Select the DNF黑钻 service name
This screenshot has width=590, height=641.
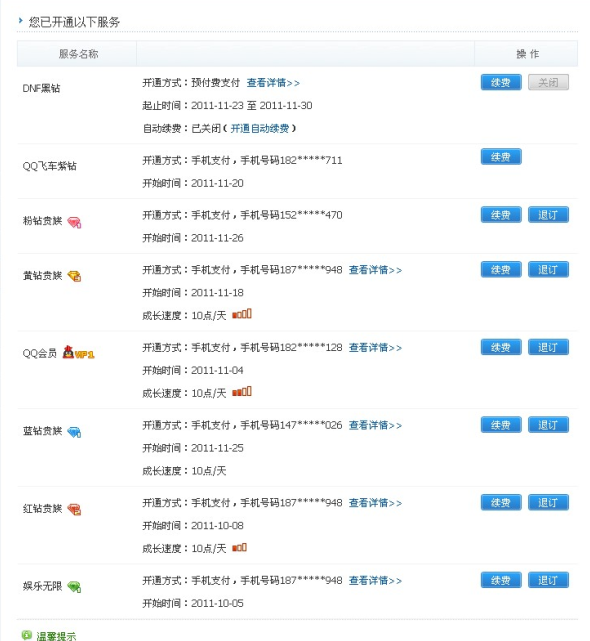[41, 88]
